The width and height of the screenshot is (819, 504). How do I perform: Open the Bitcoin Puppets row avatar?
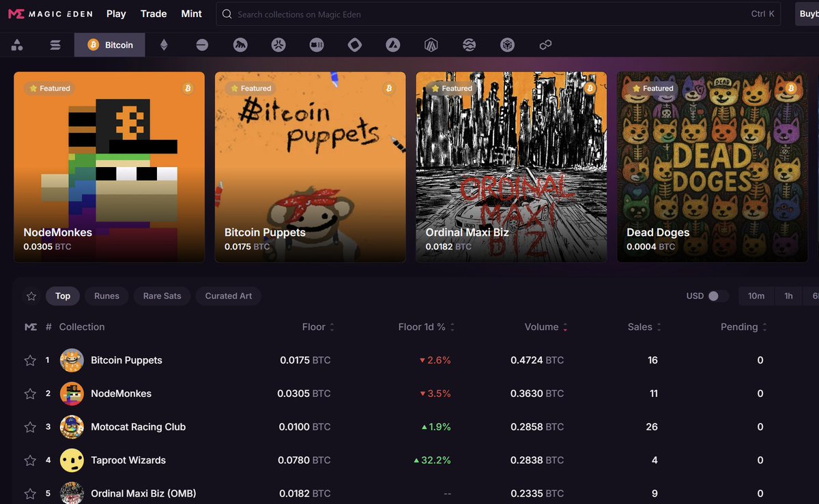click(72, 360)
